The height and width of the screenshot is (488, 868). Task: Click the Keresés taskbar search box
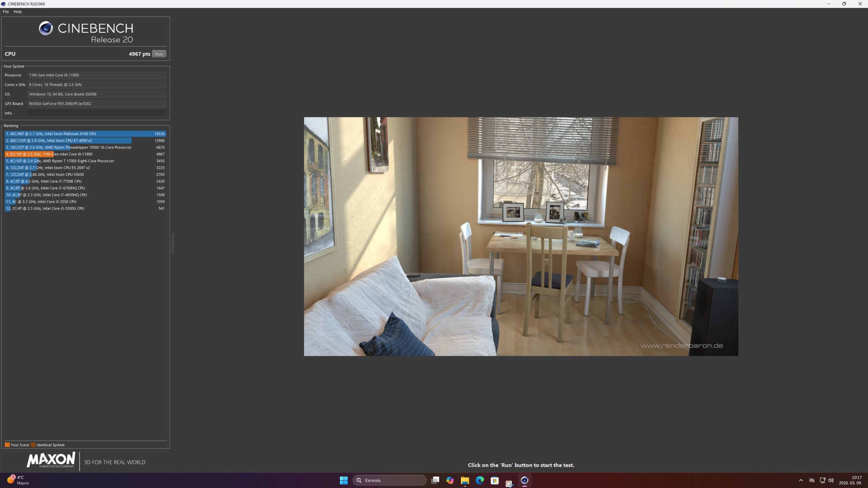pyautogui.click(x=389, y=480)
